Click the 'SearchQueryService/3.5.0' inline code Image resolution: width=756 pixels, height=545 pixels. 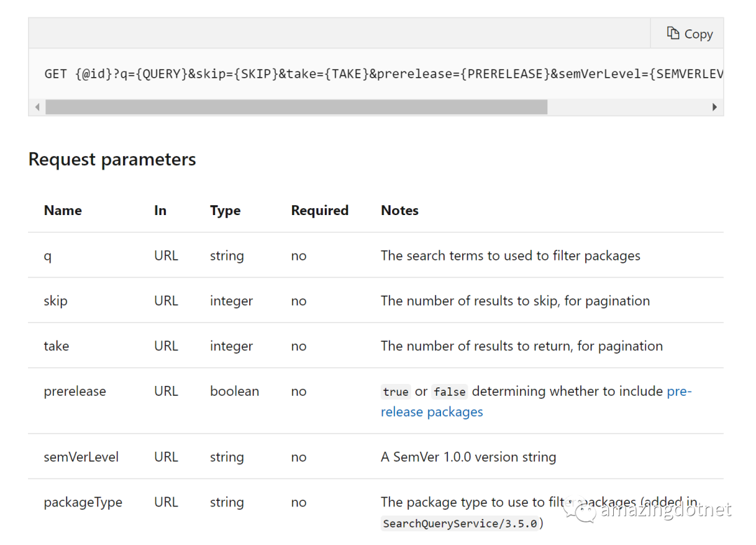point(460,523)
